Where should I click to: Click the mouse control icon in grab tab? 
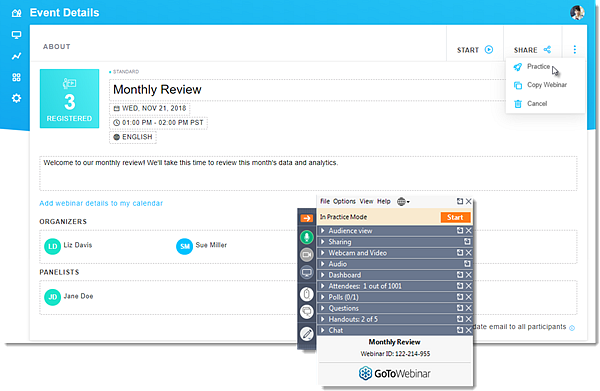click(307, 294)
